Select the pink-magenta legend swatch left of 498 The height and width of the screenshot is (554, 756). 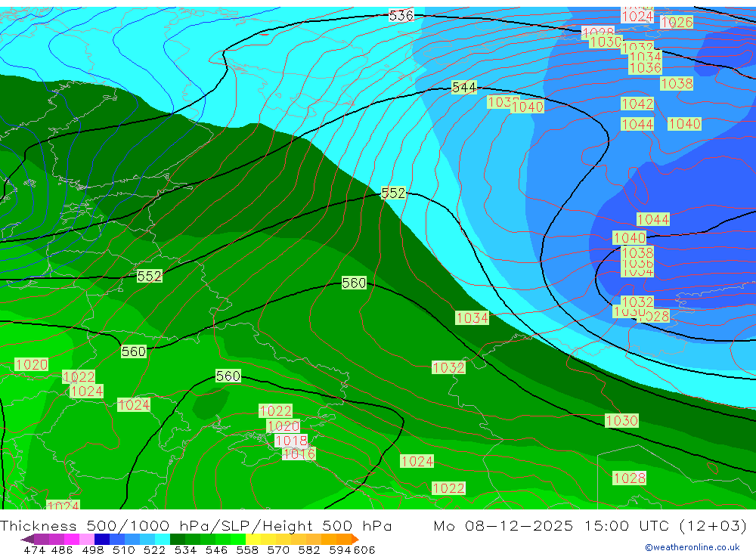71,539
